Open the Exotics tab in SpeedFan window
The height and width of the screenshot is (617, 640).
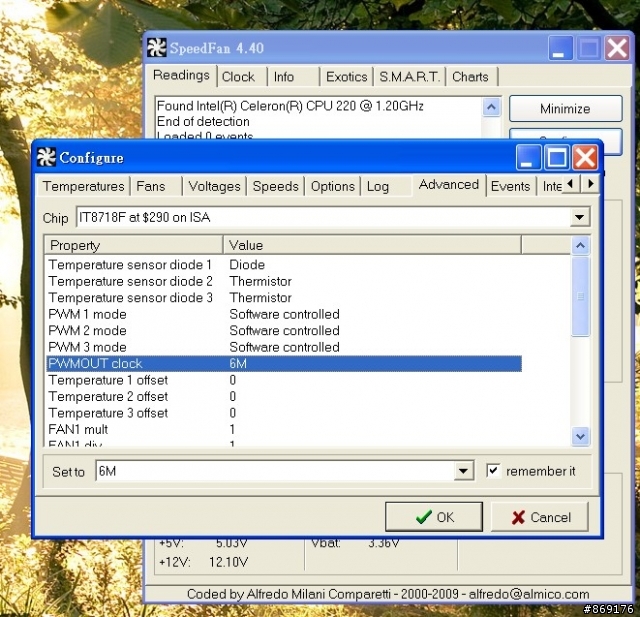click(347, 77)
